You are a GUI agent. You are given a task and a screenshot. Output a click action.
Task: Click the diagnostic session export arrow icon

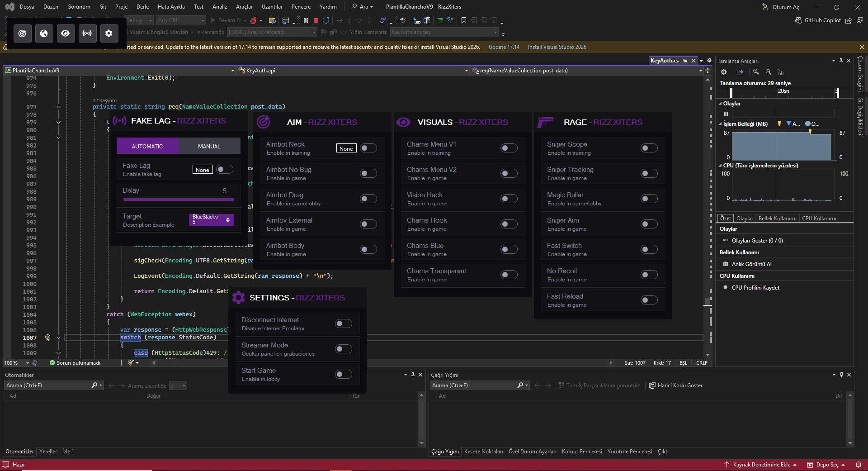tap(740, 72)
